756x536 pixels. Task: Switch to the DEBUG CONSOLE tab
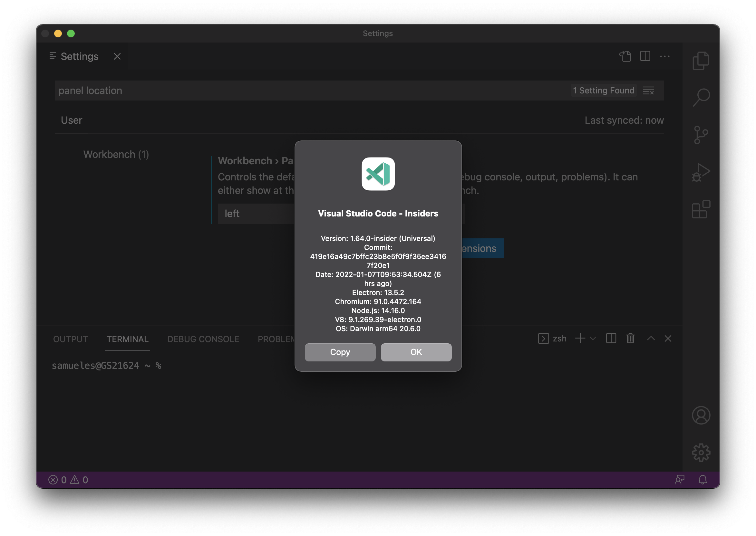203,339
